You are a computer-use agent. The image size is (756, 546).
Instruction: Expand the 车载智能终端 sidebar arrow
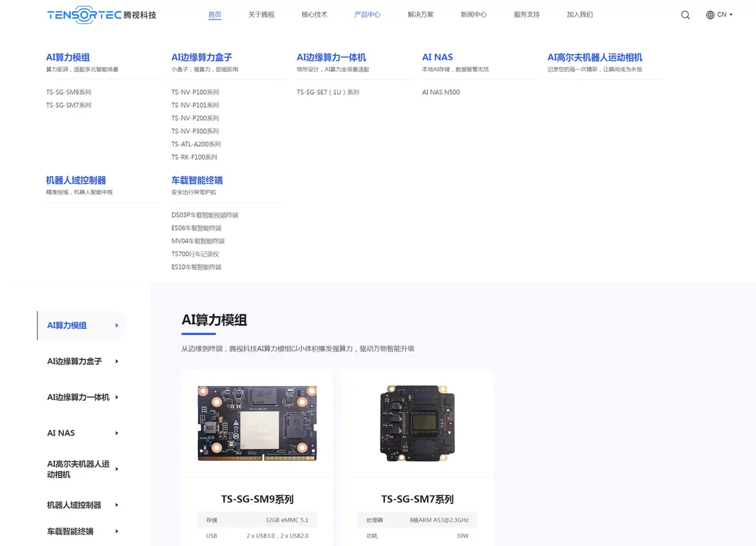pyautogui.click(x=117, y=532)
